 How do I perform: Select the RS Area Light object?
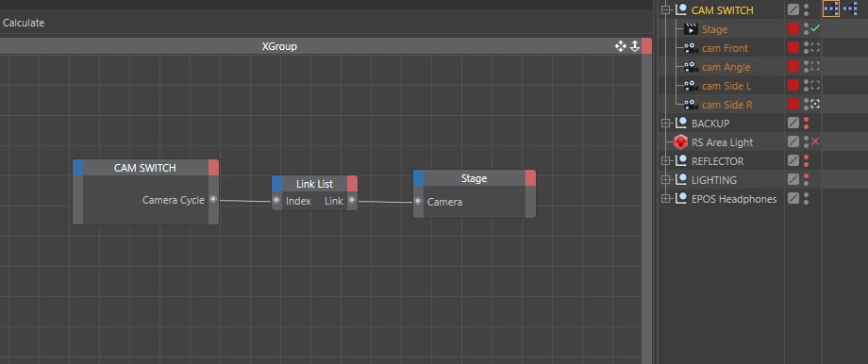click(723, 142)
